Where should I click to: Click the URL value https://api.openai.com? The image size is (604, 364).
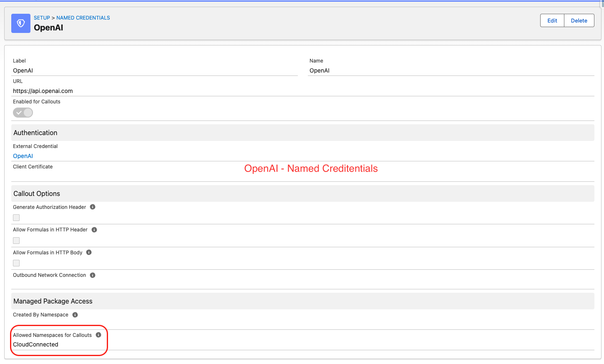[43, 91]
